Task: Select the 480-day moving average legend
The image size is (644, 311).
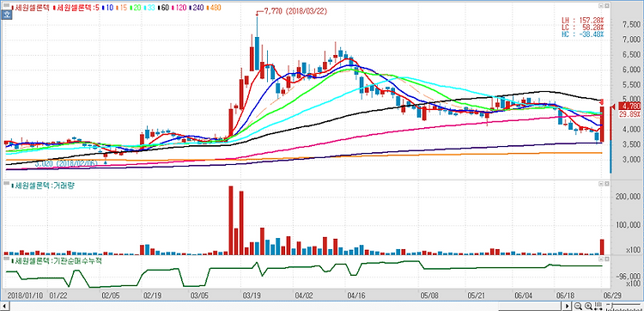Action: coord(214,8)
